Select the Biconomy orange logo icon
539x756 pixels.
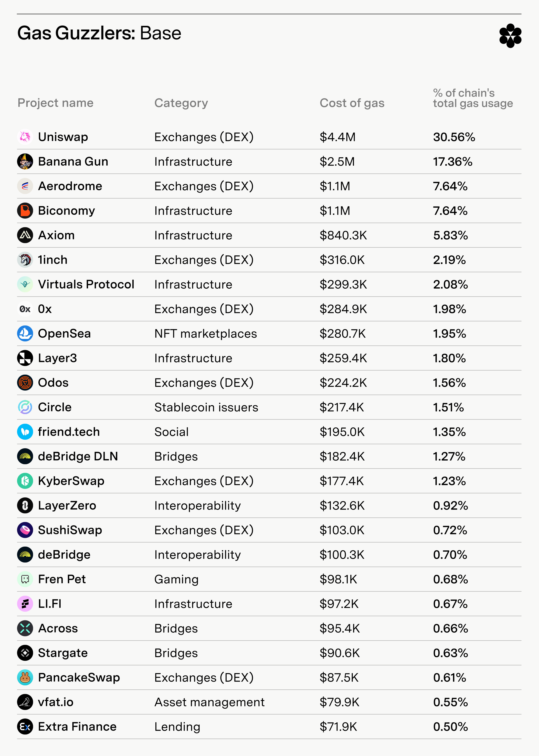(x=25, y=210)
